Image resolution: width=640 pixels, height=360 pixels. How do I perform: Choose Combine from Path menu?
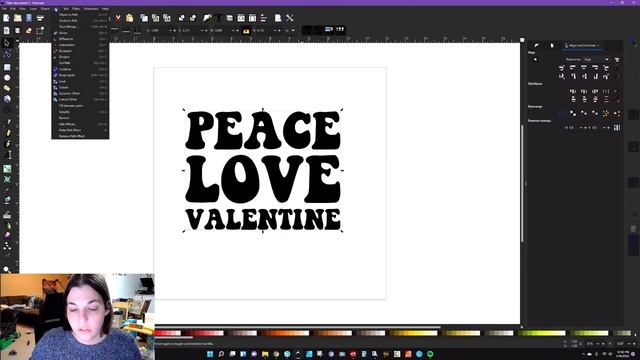tap(80, 69)
